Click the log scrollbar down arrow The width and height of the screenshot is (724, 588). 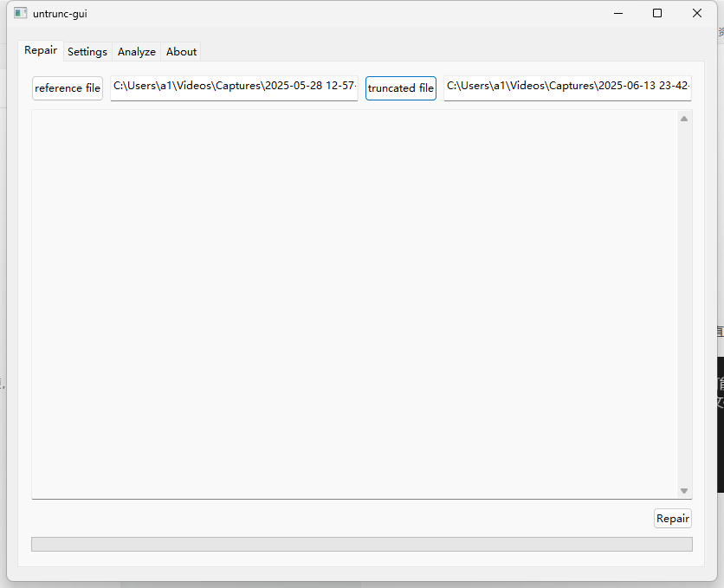coord(684,491)
